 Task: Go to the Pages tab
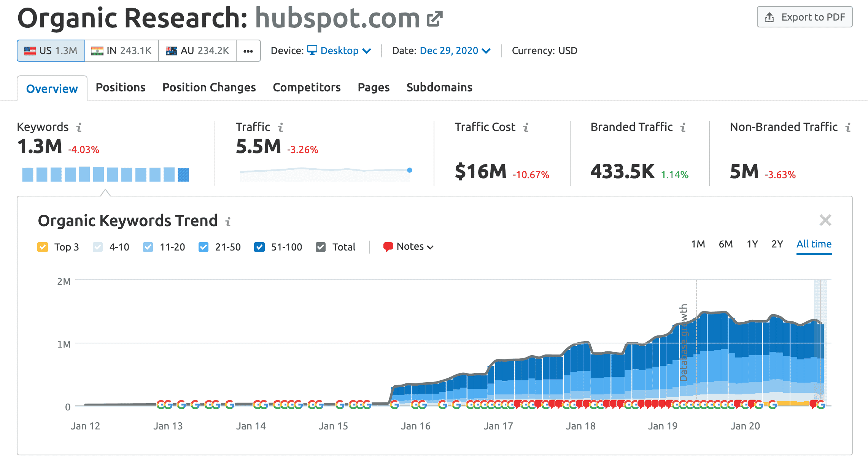pyautogui.click(x=374, y=87)
